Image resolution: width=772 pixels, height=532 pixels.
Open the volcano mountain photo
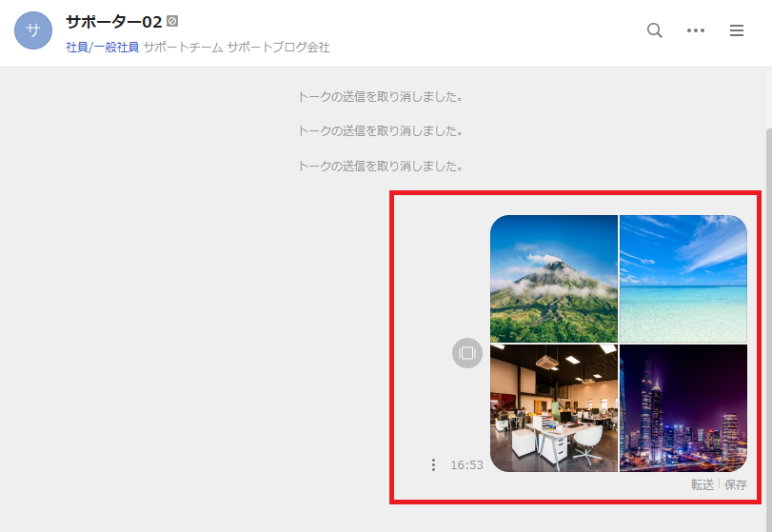coord(554,279)
